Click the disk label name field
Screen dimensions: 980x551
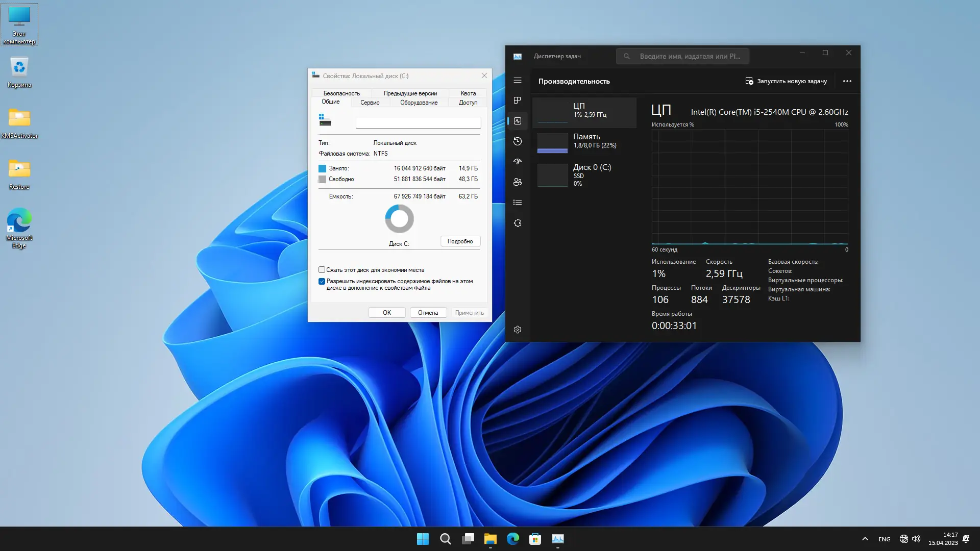click(x=418, y=123)
